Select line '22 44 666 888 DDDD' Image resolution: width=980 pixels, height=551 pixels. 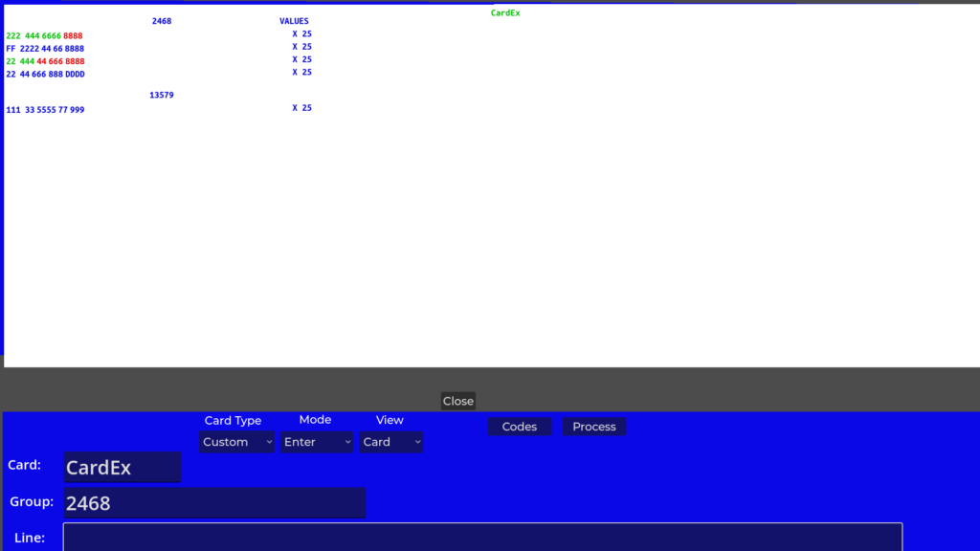(x=45, y=74)
